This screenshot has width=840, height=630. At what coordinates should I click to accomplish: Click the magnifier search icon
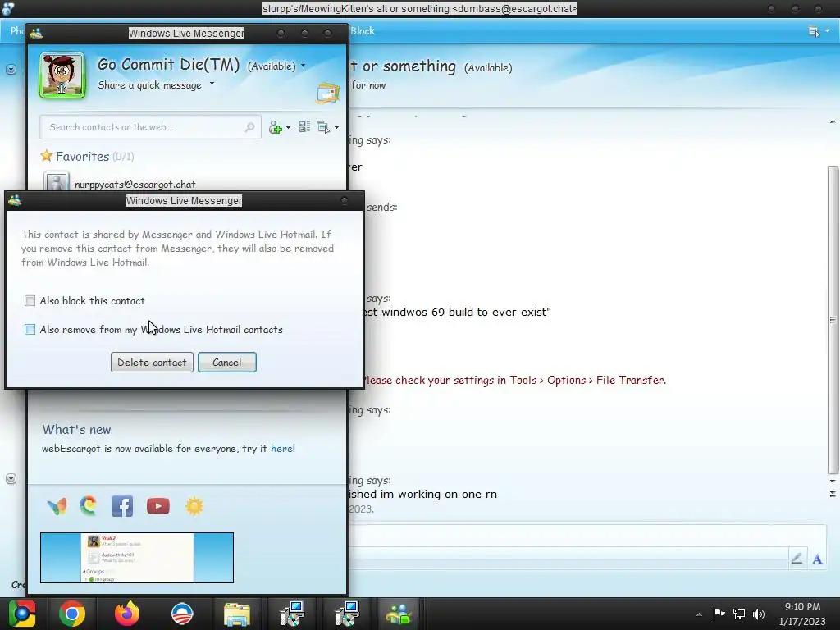tap(249, 127)
